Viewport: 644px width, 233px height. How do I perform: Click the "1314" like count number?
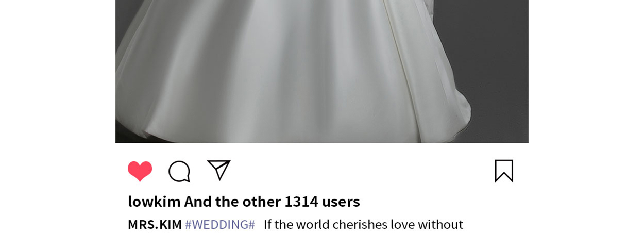click(301, 201)
